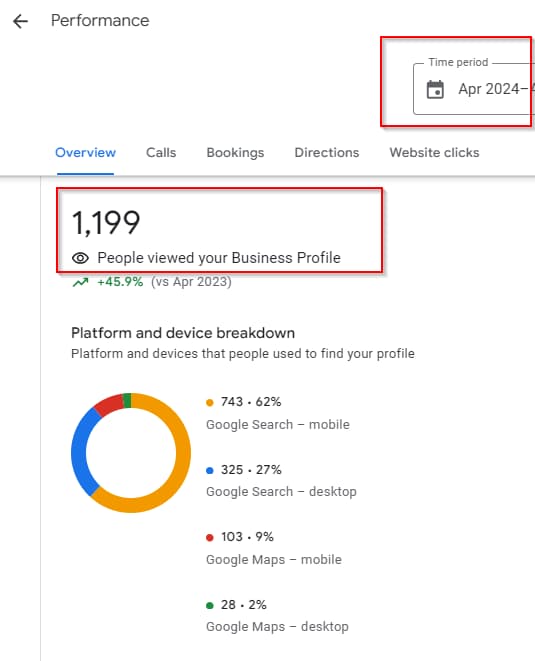
Task: Go back using the left arrow
Action: click(x=20, y=21)
